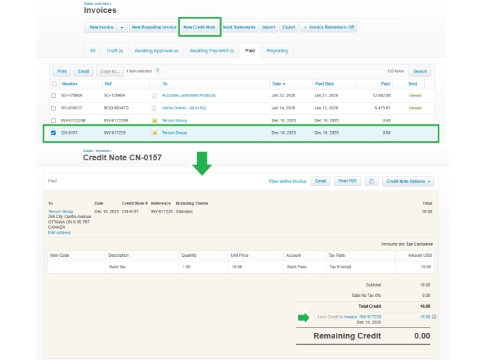480x360 pixels.
Task: Sort by the Sent column header
Action: tap(413, 84)
